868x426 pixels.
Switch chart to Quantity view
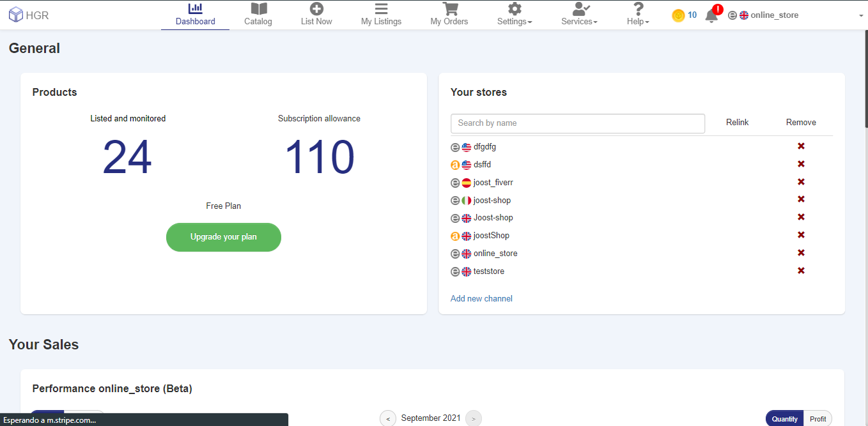pyautogui.click(x=784, y=419)
